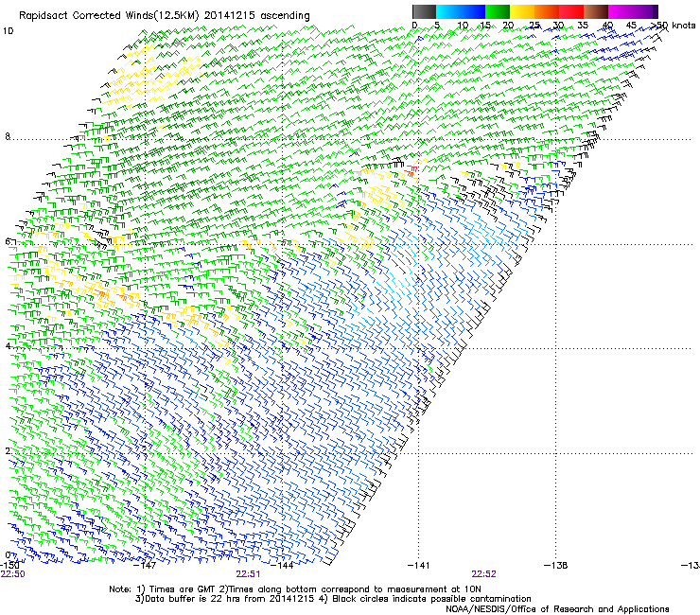Click the title 'Rapidscat Corrected Winds(12.5KM) 20141215 ascending'
This screenshot has width=700, height=615.
coord(165,15)
